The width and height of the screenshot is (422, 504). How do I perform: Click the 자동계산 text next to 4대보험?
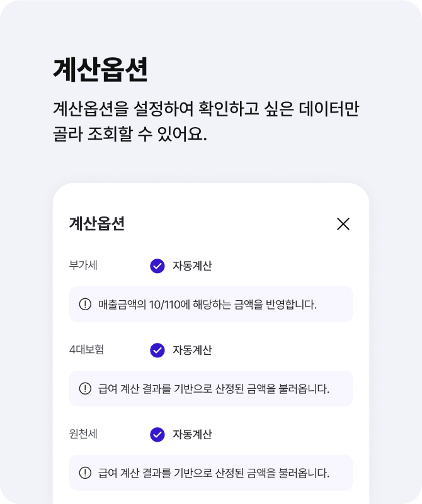192,350
